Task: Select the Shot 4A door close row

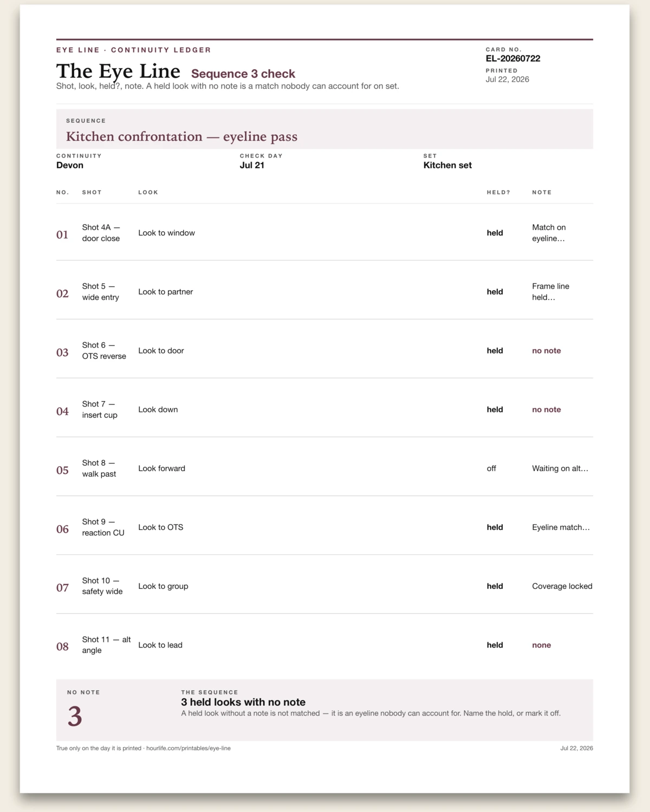Action: [324, 233]
